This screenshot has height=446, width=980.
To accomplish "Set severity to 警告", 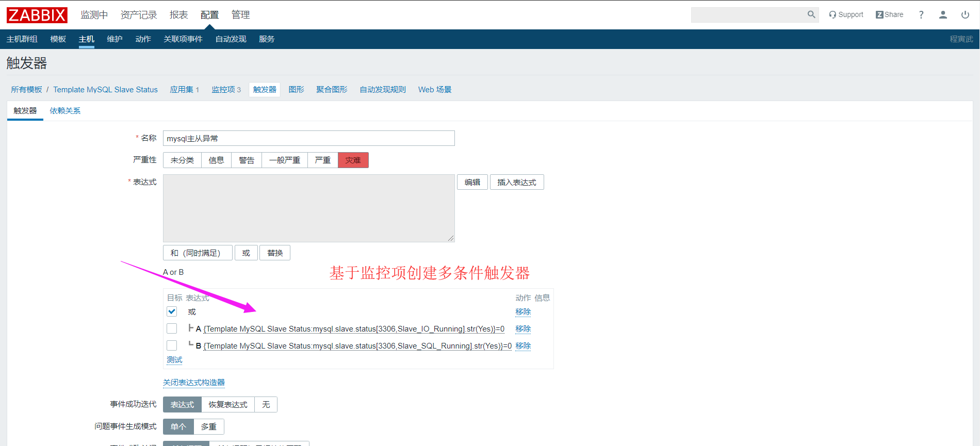I will point(247,160).
